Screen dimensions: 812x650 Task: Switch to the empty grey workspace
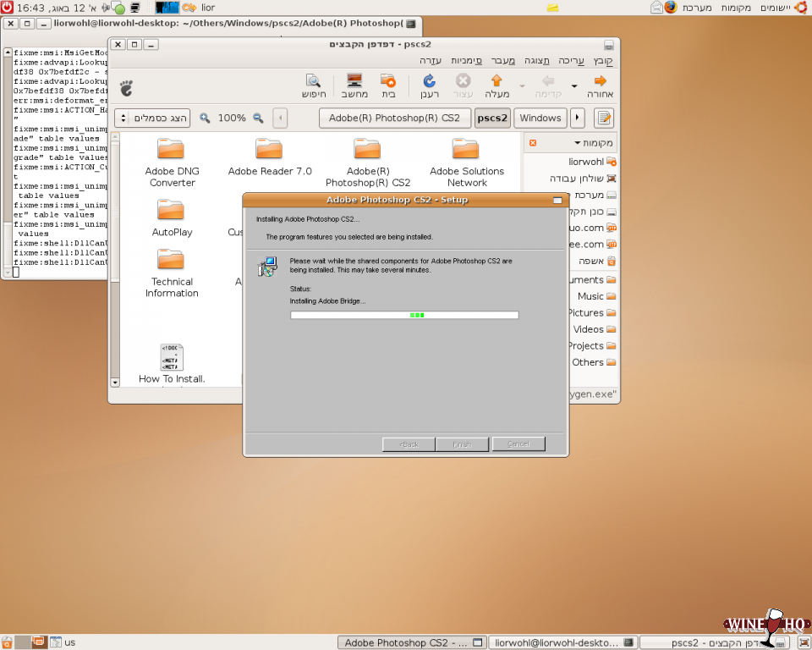pos(22,642)
